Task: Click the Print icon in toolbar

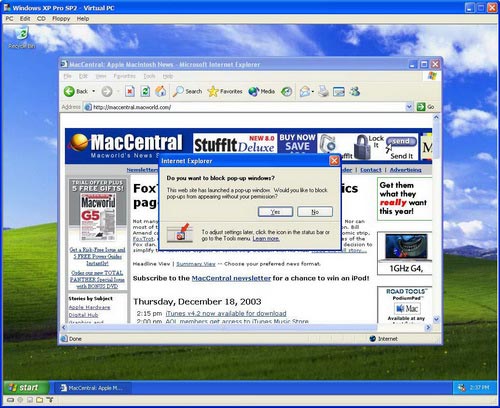Action: click(x=323, y=91)
